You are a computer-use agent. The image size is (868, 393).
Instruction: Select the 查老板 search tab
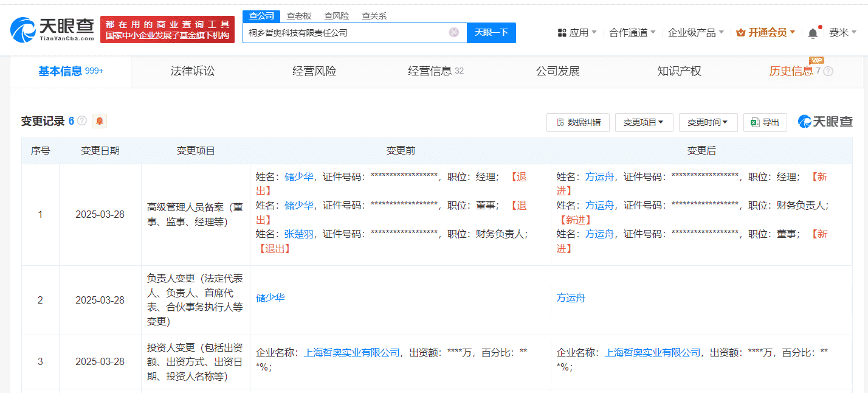pos(298,16)
